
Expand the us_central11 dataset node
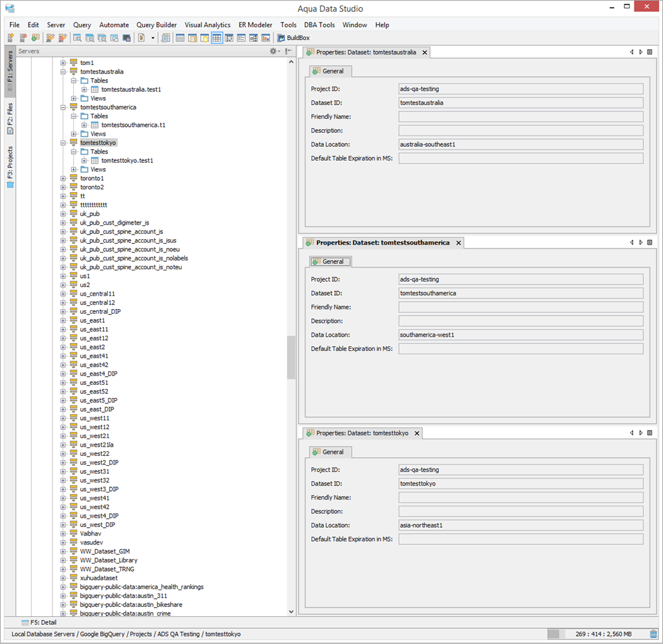pyautogui.click(x=63, y=294)
